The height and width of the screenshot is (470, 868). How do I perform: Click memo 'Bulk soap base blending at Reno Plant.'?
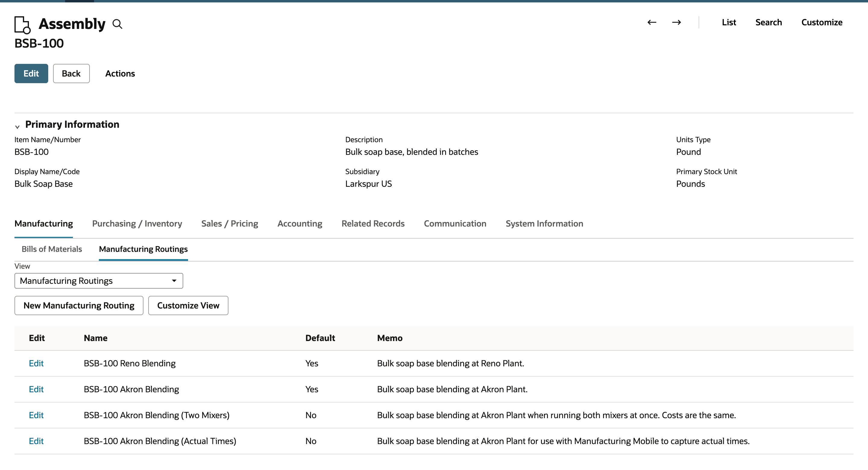450,363
